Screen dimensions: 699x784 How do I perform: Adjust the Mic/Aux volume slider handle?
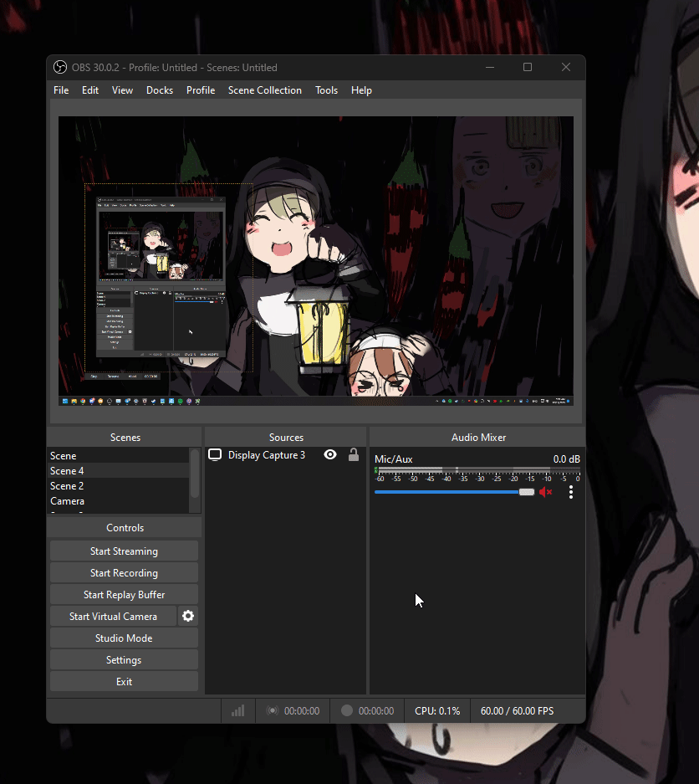click(x=527, y=492)
